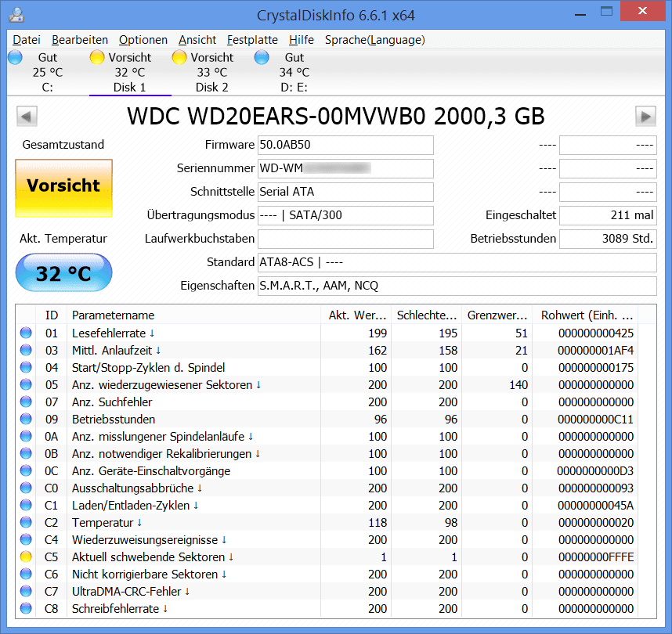Open the Sprache(Language) menu
This screenshot has width=672, height=634.
pyautogui.click(x=374, y=40)
